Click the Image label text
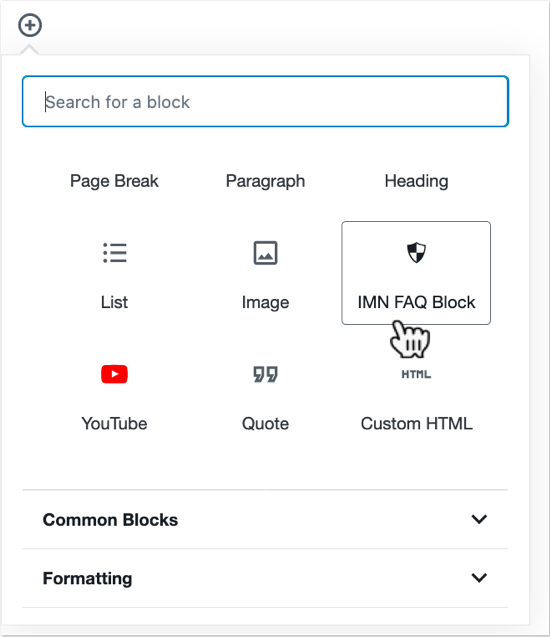 click(x=265, y=303)
